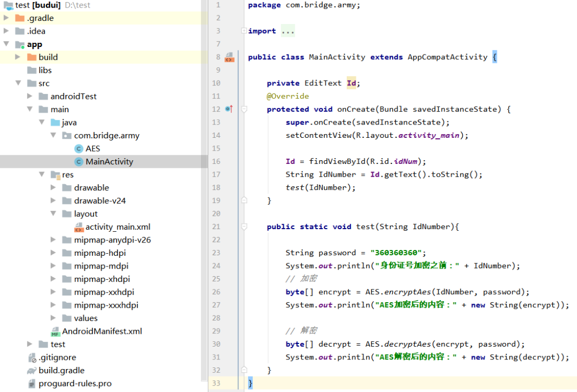This screenshot has width=577, height=392.
Task: Collapse the com.bridge.army package node
Action: pos(53,135)
